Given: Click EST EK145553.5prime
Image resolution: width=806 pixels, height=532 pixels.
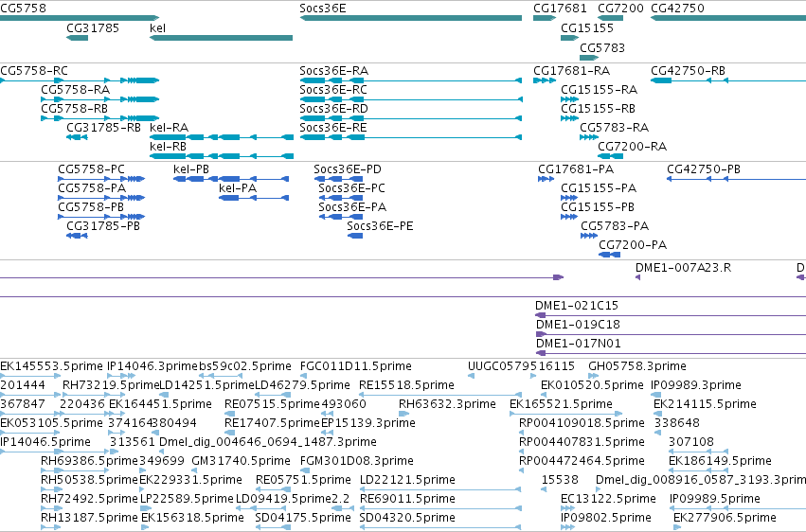Looking at the screenshot, I should (31, 376).
